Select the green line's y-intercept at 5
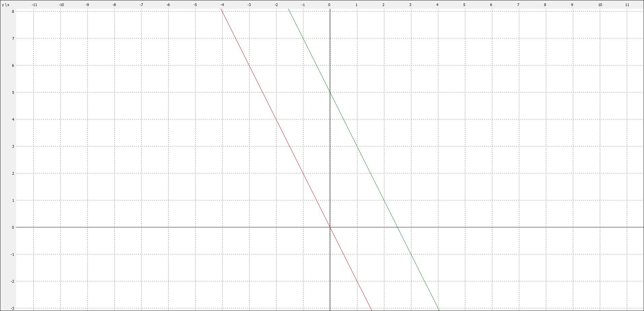 click(330, 92)
